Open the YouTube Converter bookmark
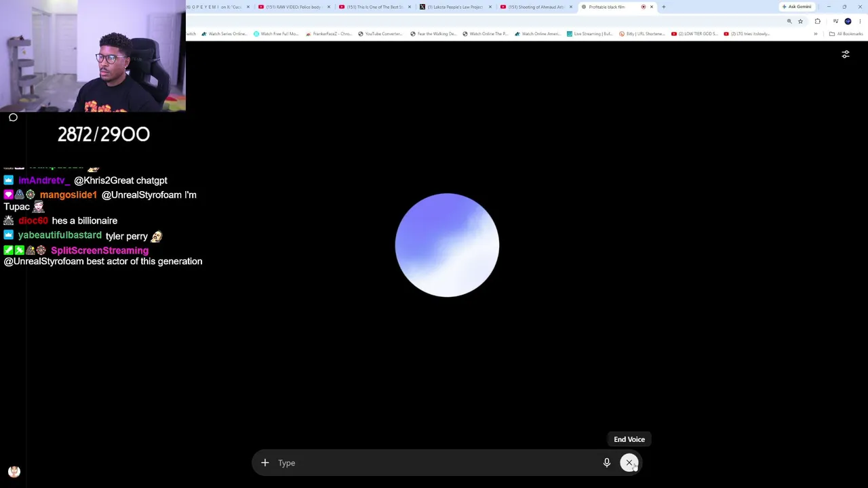 (380, 34)
